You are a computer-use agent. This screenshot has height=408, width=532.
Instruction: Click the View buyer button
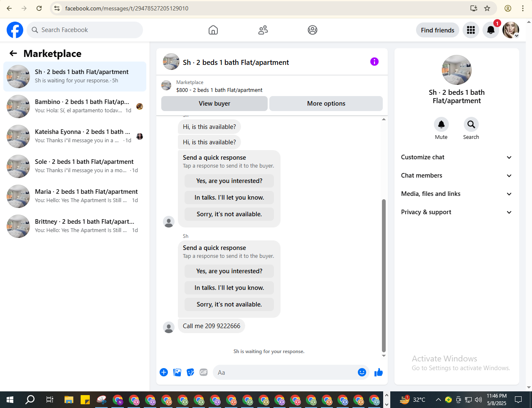pyautogui.click(x=214, y=104)
